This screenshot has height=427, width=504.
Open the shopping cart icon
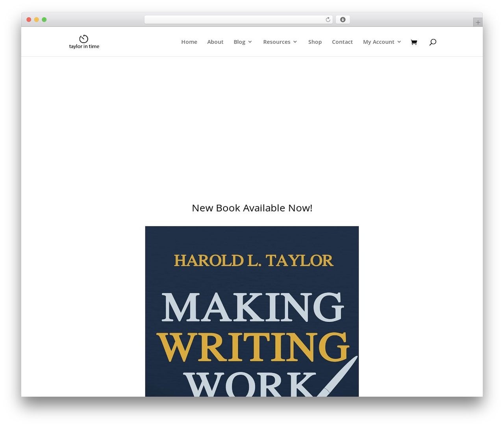click(x=414, y=42)
